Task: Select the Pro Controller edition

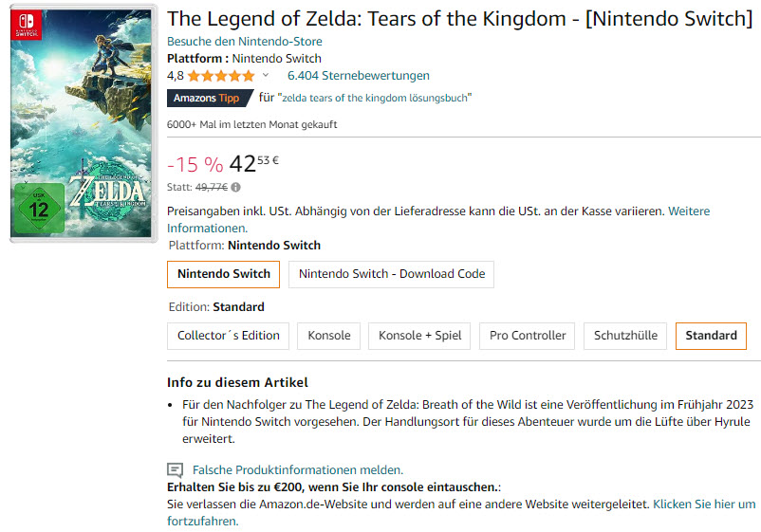Action: (528, 336)
